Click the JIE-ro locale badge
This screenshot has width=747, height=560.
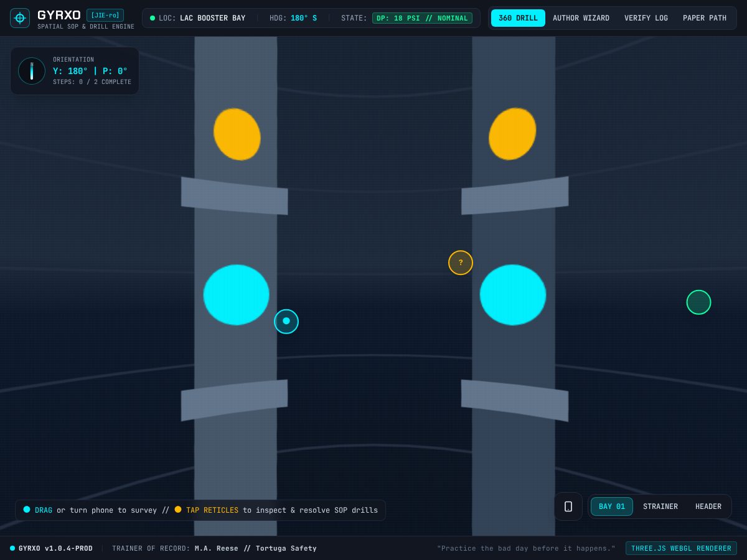pos(105,15)
